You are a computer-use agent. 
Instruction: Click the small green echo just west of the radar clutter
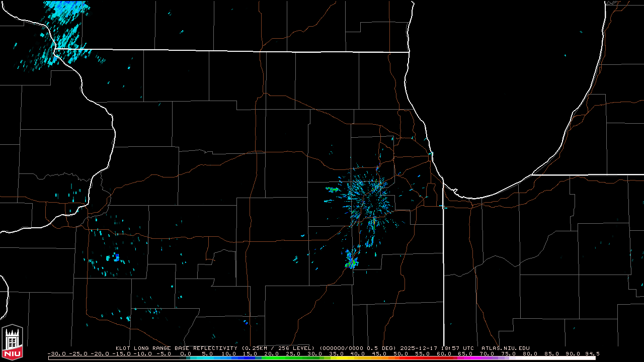click(x=334, y=190)
